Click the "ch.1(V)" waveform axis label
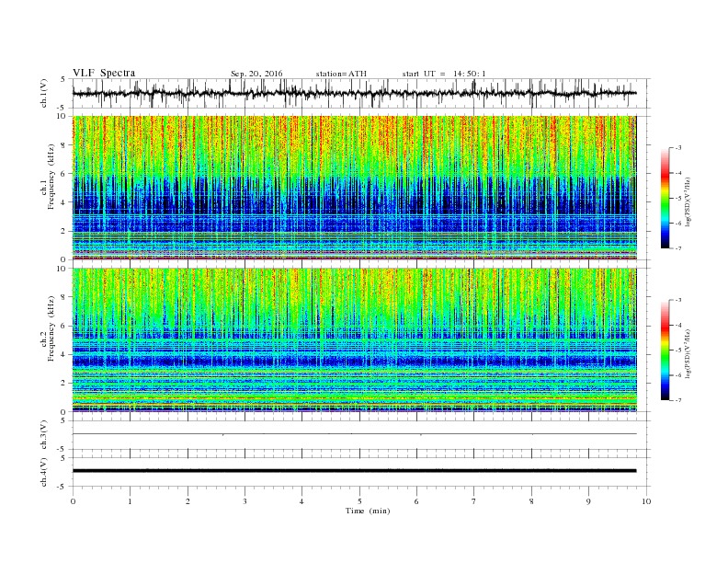The image size is (728, 563). coord(44,93)
